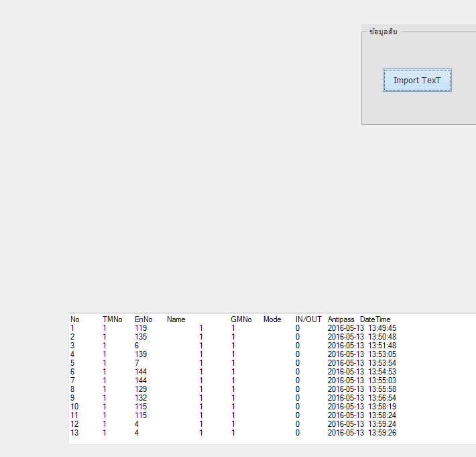This screenshot has width=476, height=457.
Task: Click EnNo 144 in row 6
Action: [141, 372]
